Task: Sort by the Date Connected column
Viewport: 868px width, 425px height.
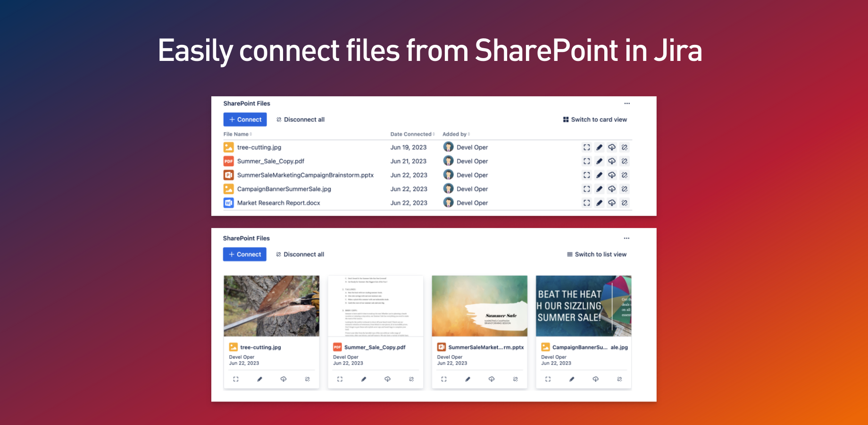Action: 412,134
